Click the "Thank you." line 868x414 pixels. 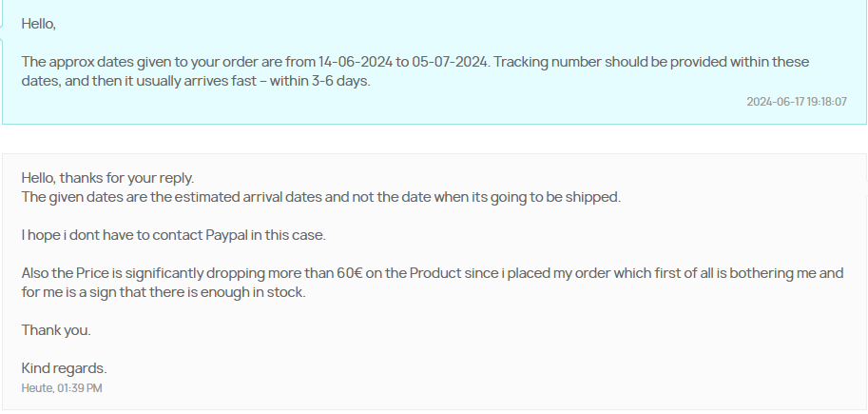tap(56, 330)
